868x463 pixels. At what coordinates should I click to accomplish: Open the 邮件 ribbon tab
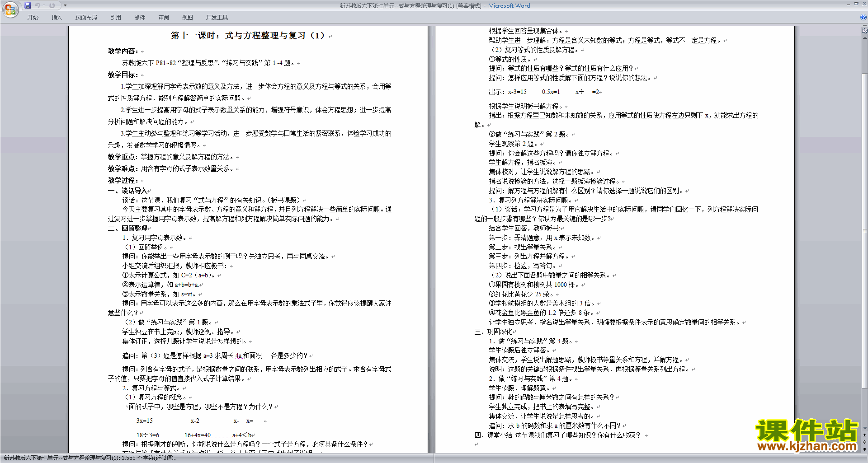[x=140, y=17]
